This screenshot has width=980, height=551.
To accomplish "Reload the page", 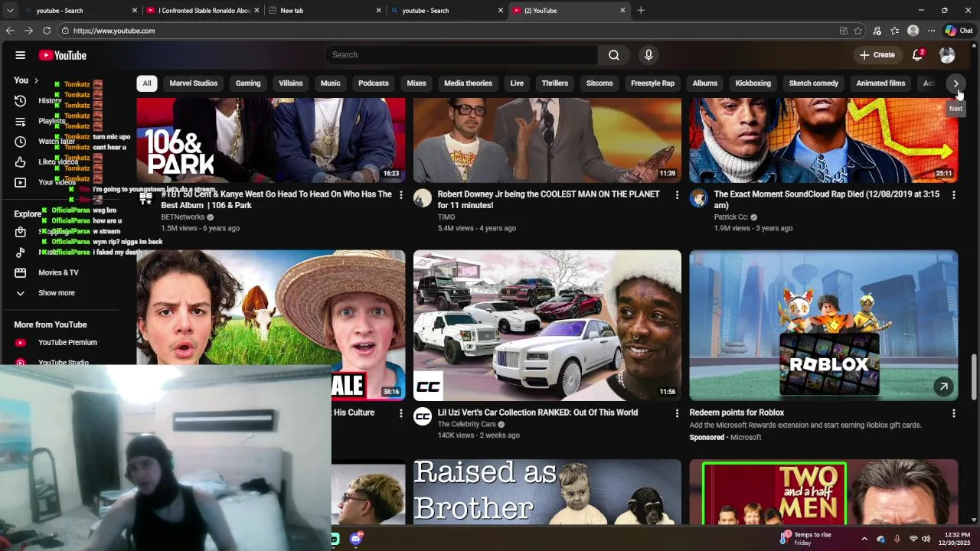I will 47,31.
